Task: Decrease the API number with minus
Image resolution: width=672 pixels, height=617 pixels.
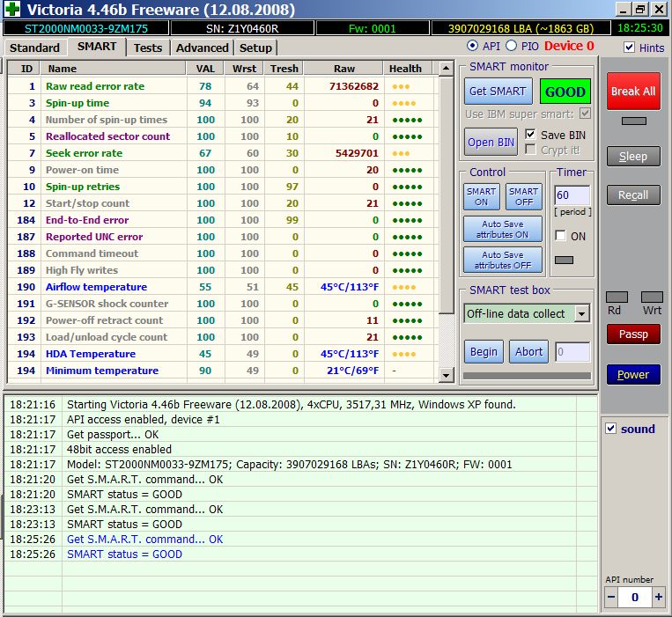Action: coord(611,597)
